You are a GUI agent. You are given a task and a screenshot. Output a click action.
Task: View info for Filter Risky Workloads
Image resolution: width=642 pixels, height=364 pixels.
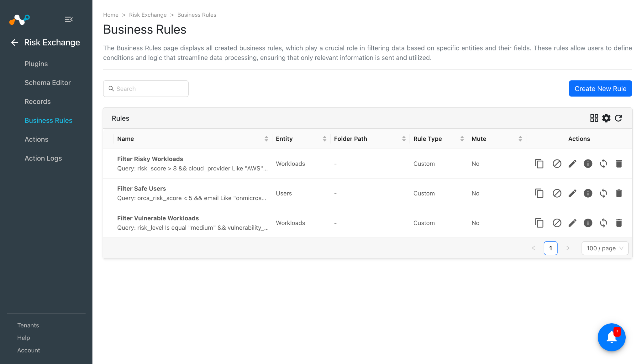(588, 164)
